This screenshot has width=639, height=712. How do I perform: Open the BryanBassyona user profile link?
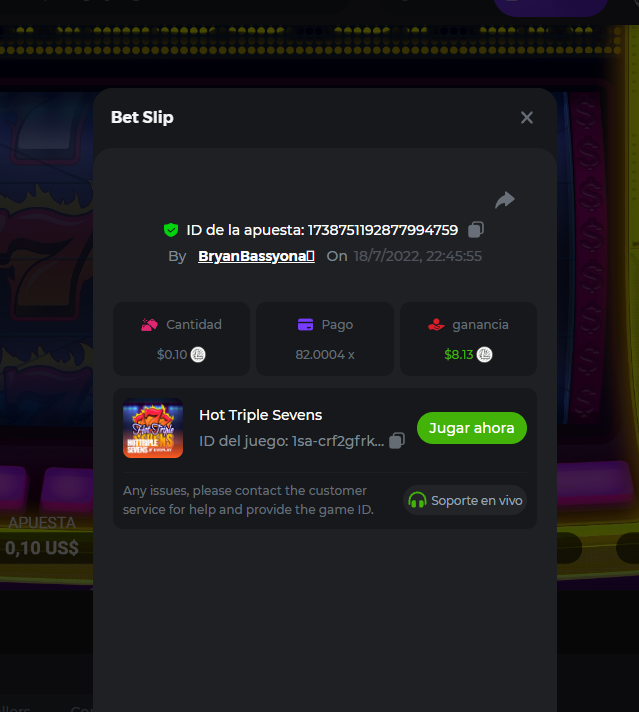256,256
